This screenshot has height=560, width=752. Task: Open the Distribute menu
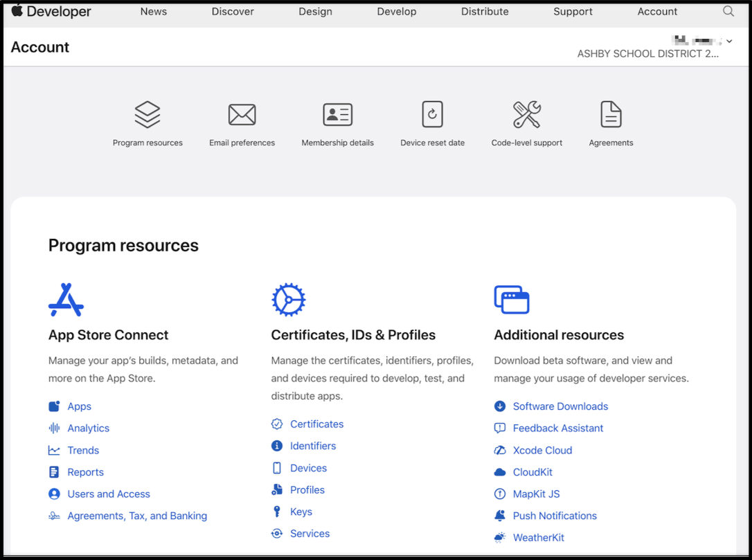click(x=485, y=12)
